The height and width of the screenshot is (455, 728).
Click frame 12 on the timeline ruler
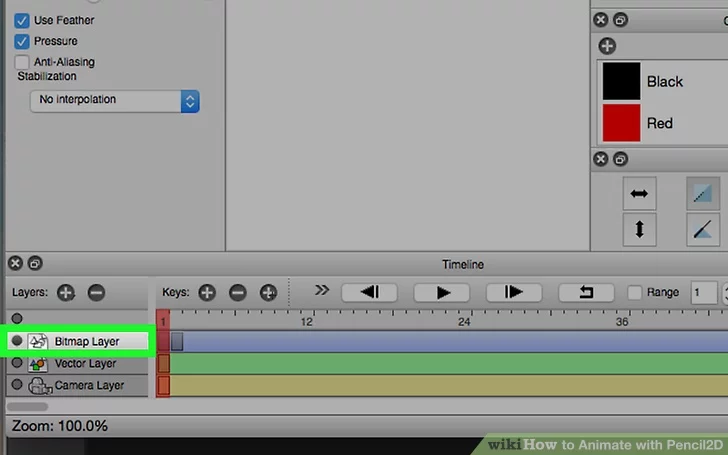306,321
